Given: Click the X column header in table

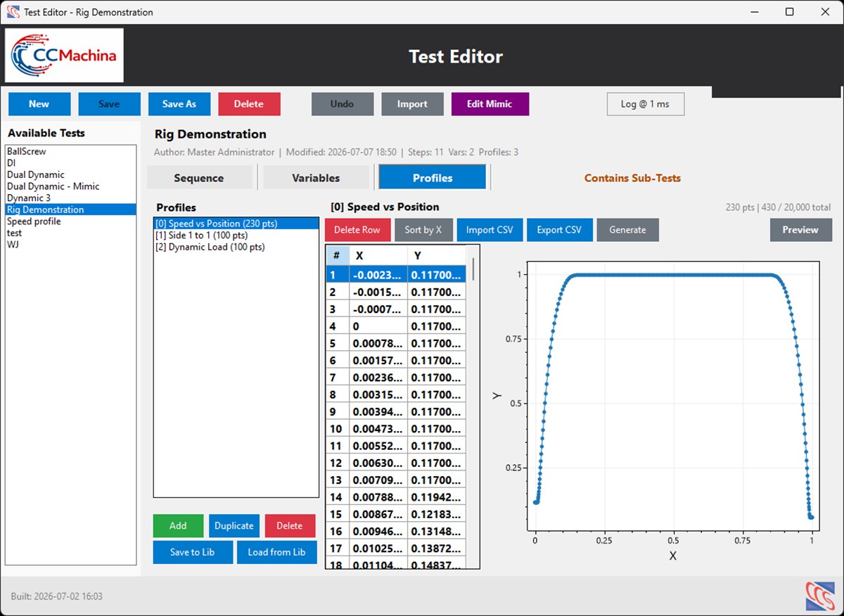Looking at the screenshot, I should [378, 256].
